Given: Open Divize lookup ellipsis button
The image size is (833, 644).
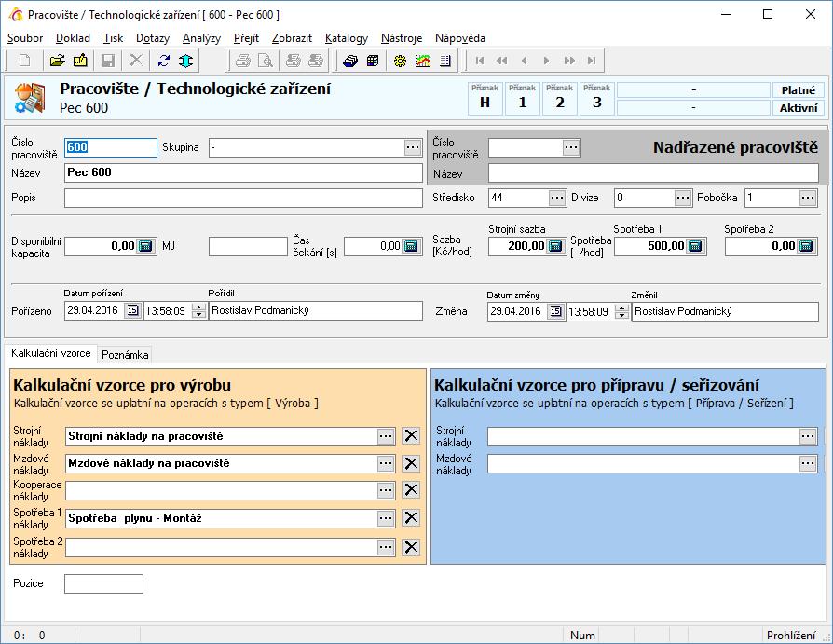Looking at the screenshot, I should pyautogui.click(x=683, y=198).
